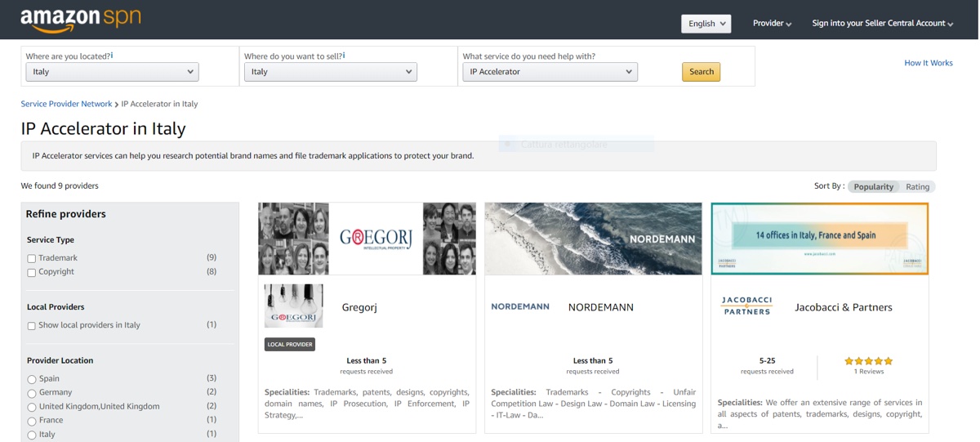Viewport: 980px width, 442px height.
Task: Click the 'IP Accelerator in Italy' heading
Action: [x=103, y=128]
